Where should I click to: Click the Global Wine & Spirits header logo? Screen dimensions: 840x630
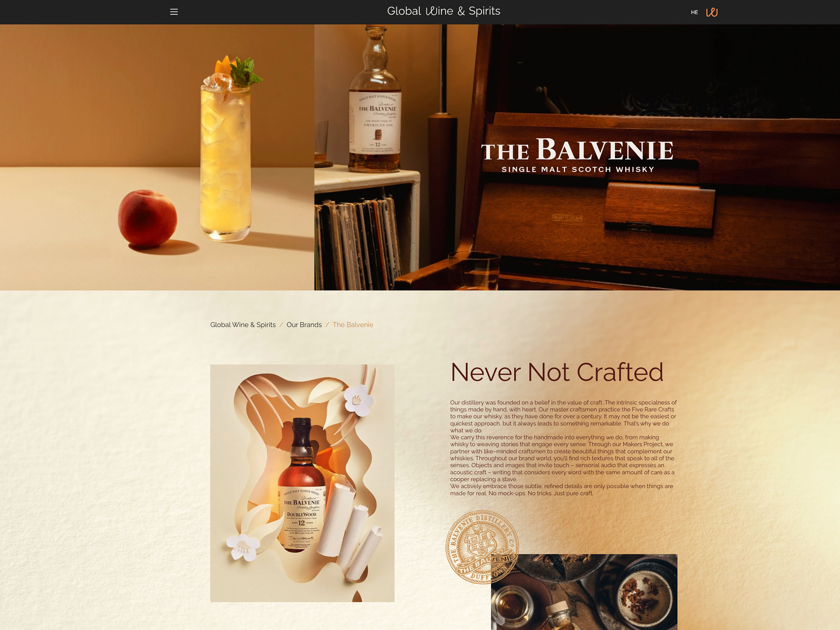(443, 11)
